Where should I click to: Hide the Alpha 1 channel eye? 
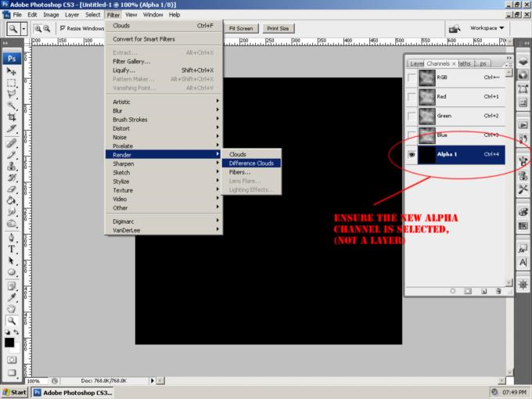412,155
